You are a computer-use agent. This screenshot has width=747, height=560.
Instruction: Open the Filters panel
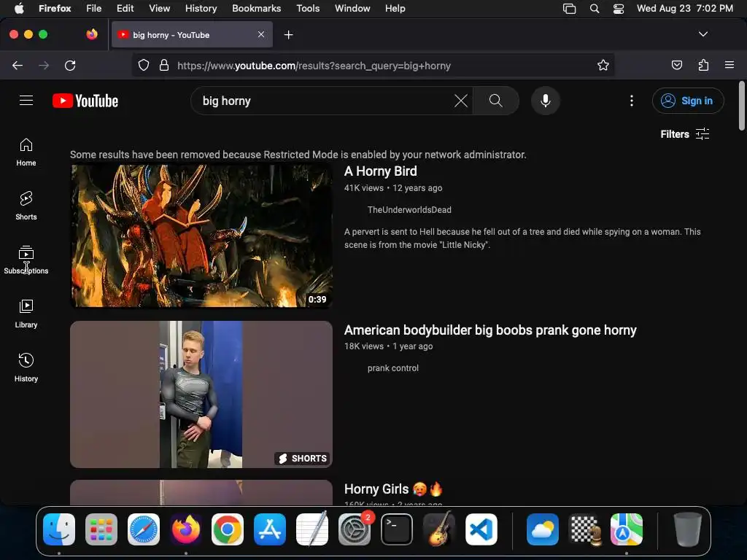pyautogui.click(x=684, y=134)
